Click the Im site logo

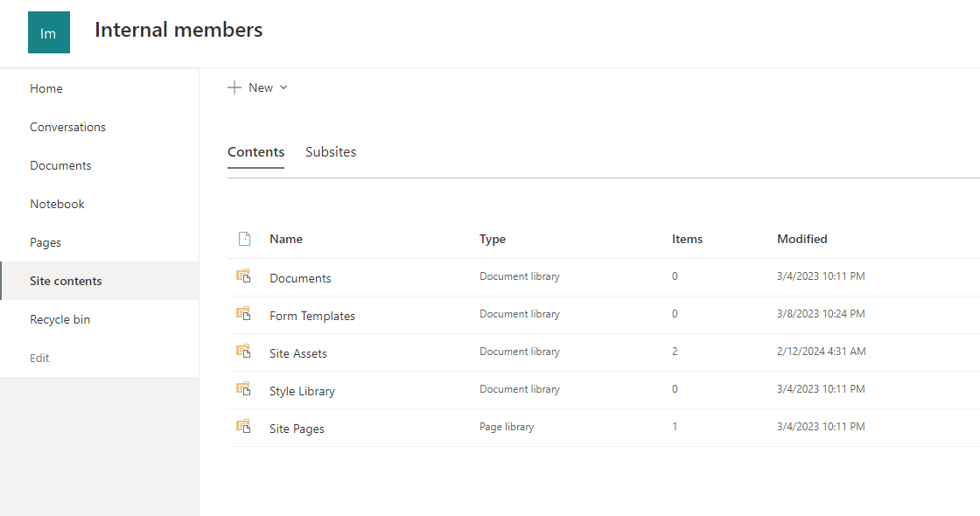coord(48,31)
